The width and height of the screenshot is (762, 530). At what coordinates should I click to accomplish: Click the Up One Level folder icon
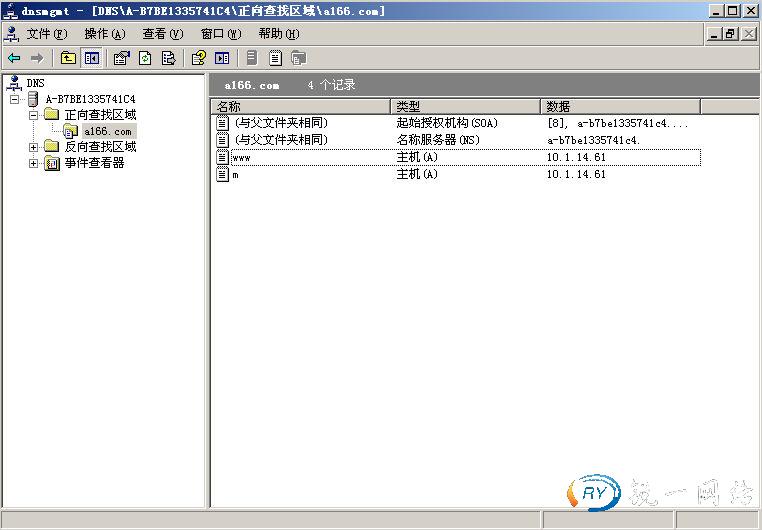pos(68,58)
